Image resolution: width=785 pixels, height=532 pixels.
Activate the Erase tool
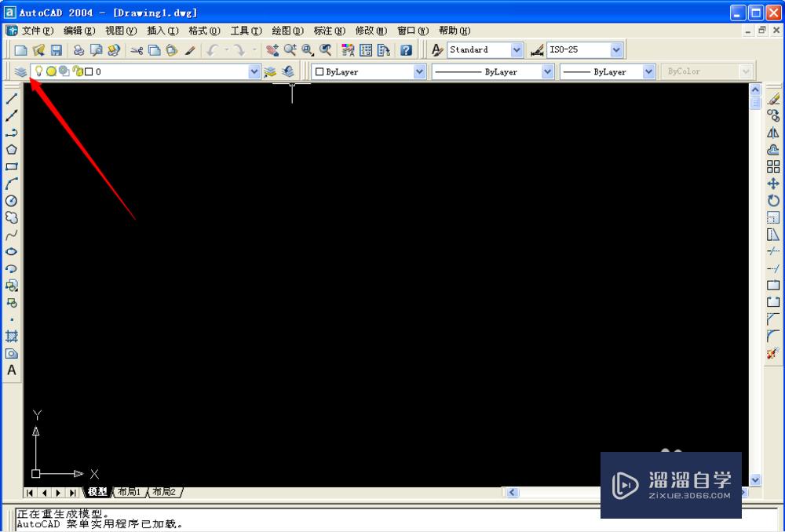772,97
